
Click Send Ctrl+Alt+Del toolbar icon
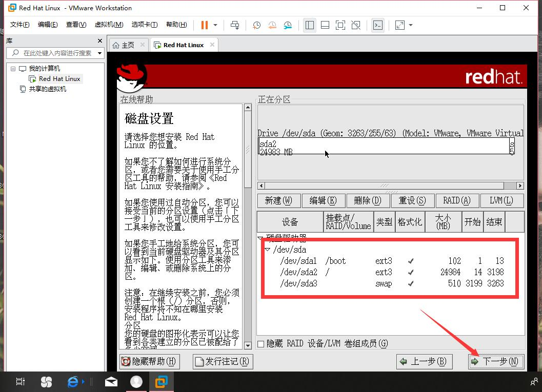coord(235,25)
